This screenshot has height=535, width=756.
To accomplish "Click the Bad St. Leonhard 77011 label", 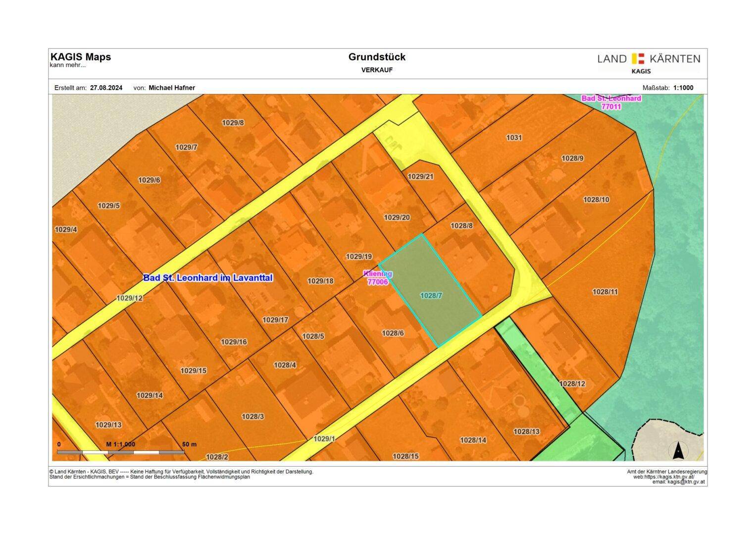I will pos(611,102).
